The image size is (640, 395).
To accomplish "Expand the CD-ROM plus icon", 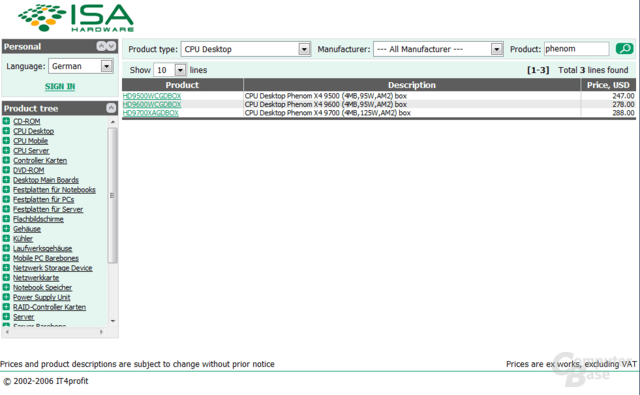I will click(x=6, y=121).
